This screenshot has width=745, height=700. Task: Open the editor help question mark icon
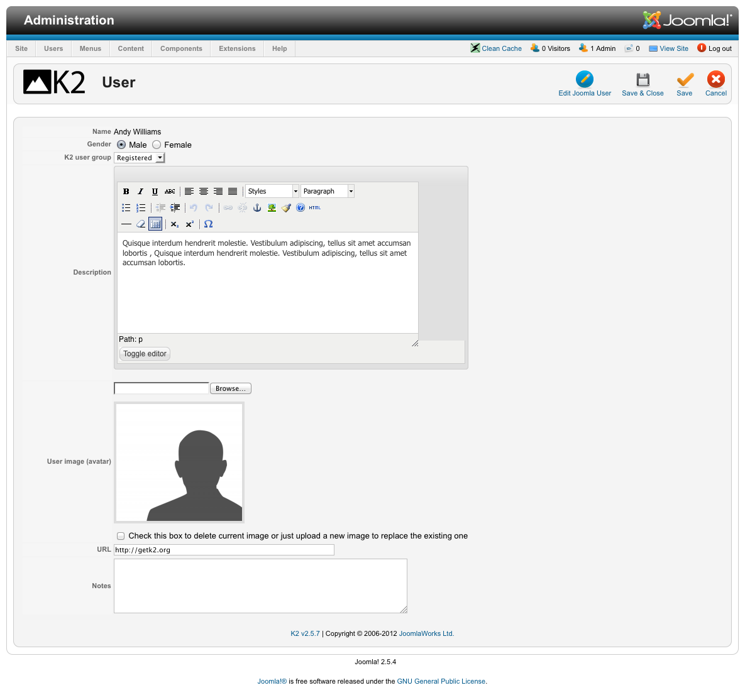point(301,207)
